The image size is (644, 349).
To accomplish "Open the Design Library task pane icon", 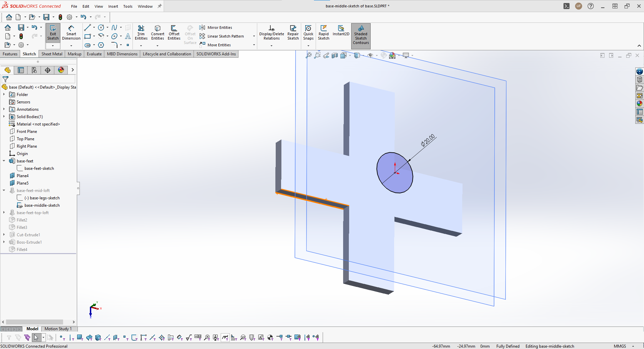I will click(640, 80).
